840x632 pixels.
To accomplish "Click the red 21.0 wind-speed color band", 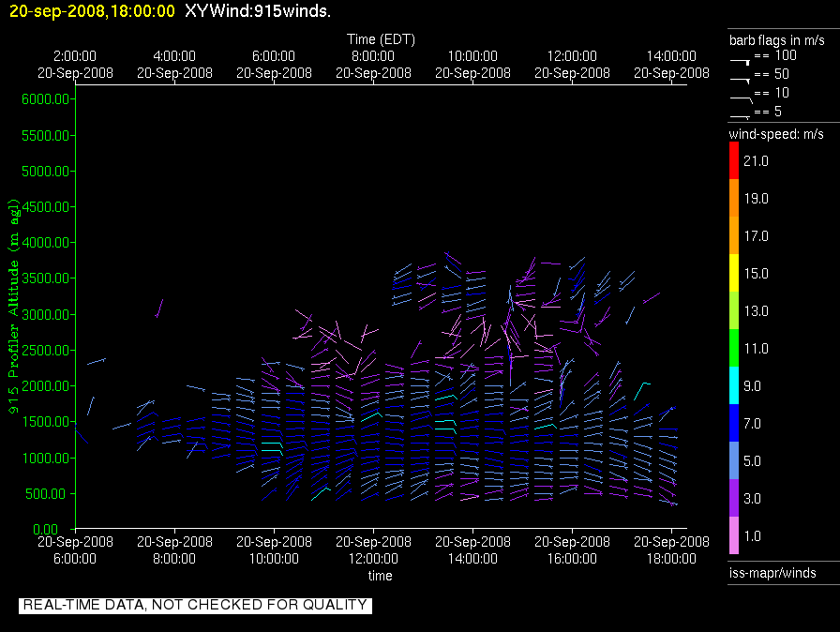I will click(734, 160).
